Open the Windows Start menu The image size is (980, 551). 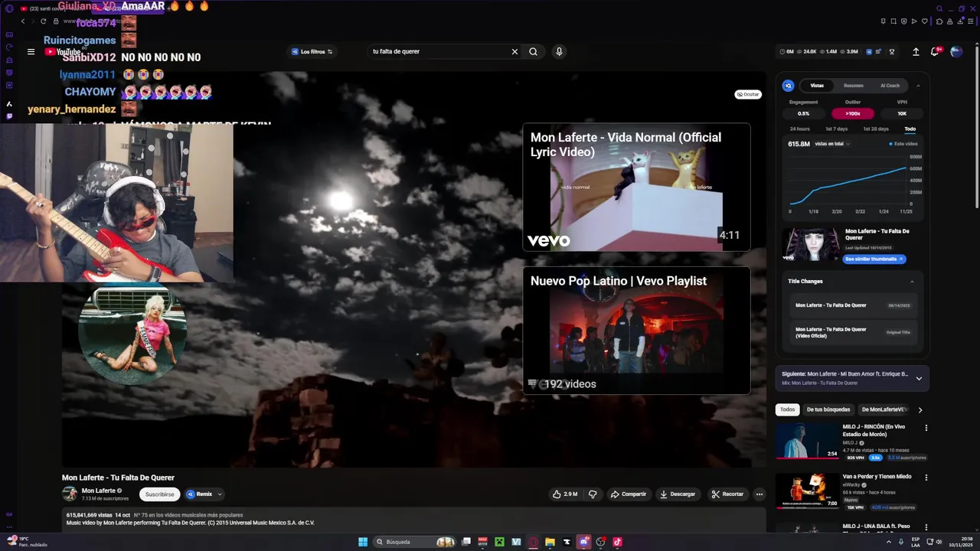[x=363, y=542]
